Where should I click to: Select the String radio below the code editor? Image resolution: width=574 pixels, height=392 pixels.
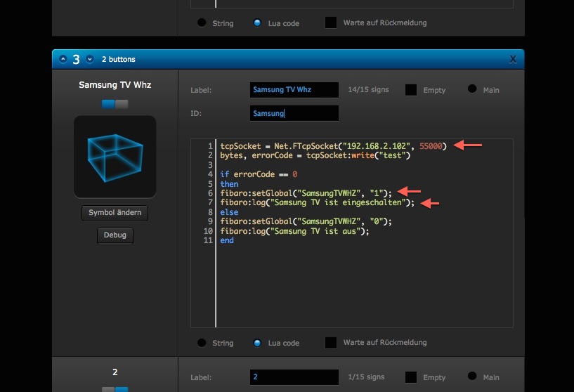coord(202,343)
